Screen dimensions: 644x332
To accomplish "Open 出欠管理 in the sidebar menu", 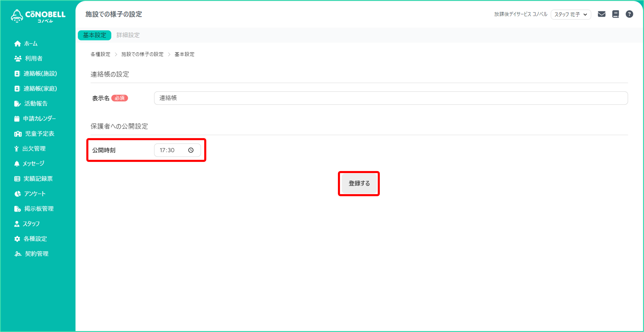I will 34,149.
